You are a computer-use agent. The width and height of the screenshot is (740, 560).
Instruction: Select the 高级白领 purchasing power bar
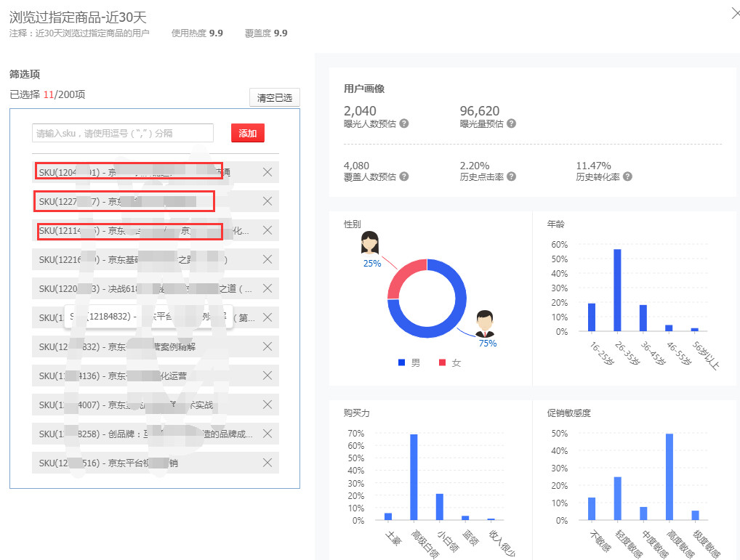point(414,477)
